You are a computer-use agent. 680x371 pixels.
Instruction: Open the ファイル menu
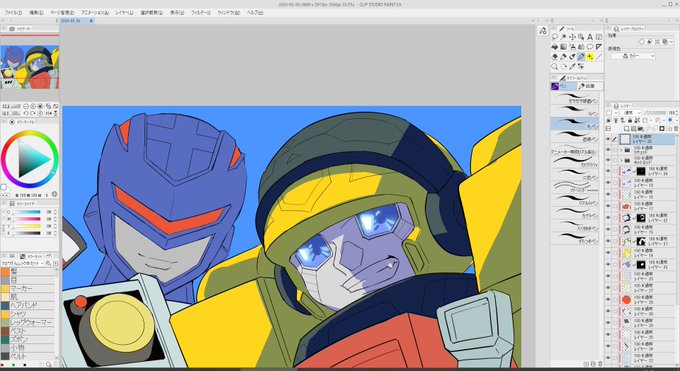coord(13,13)
